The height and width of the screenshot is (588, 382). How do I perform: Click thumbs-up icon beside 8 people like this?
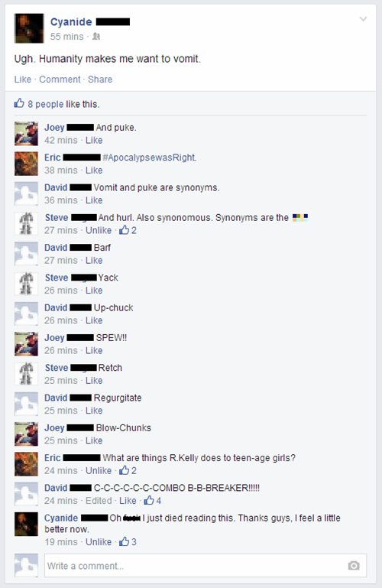click(x=19, y=103)
